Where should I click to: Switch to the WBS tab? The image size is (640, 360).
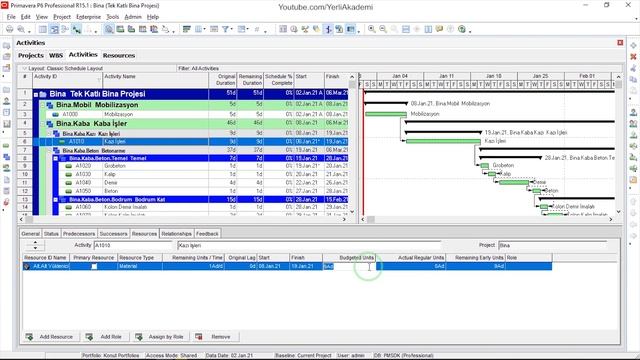(56, 55)
